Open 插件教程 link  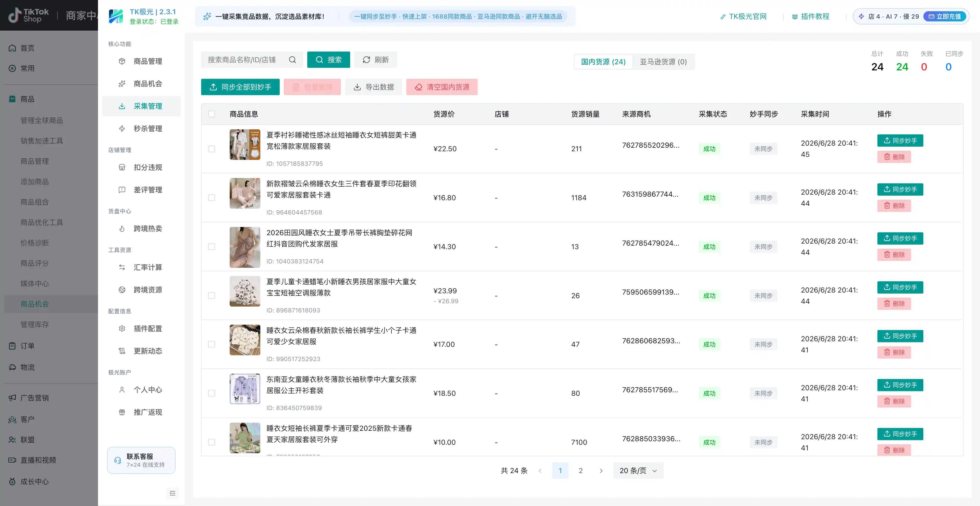point(811,16)
